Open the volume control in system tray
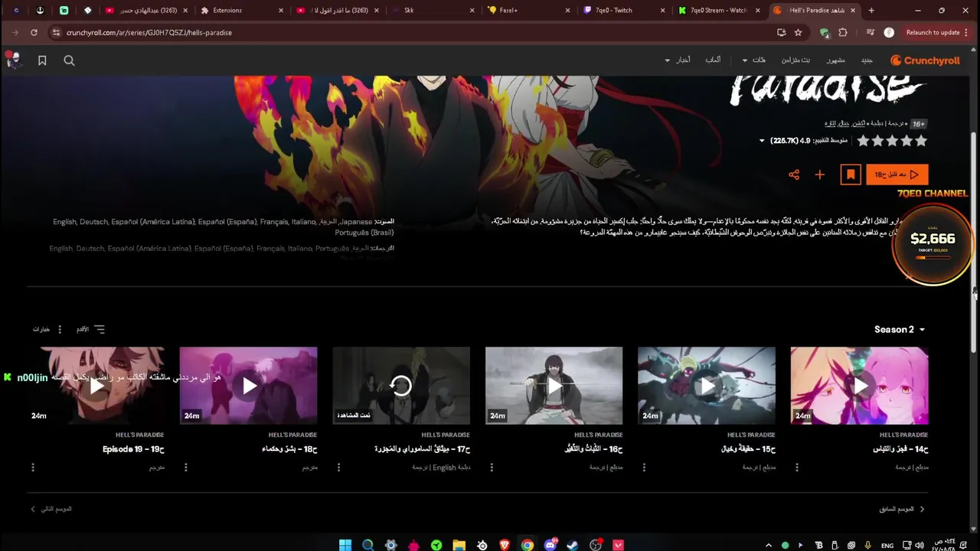This screenshot has width=980, height=551. tap(920, 545)
